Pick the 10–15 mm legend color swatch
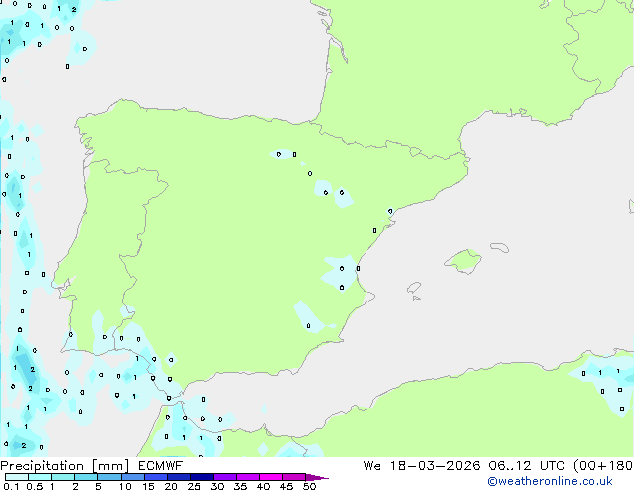 (x=132, y=477)
